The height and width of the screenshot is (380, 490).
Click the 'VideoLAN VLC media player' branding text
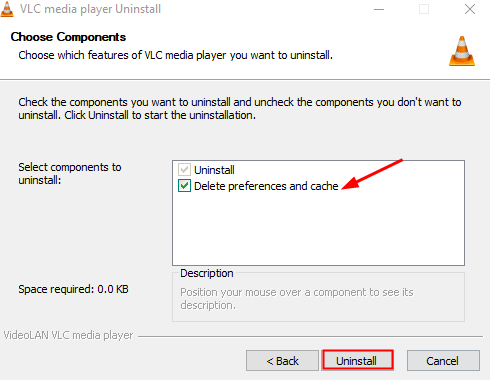coord(68,335)
